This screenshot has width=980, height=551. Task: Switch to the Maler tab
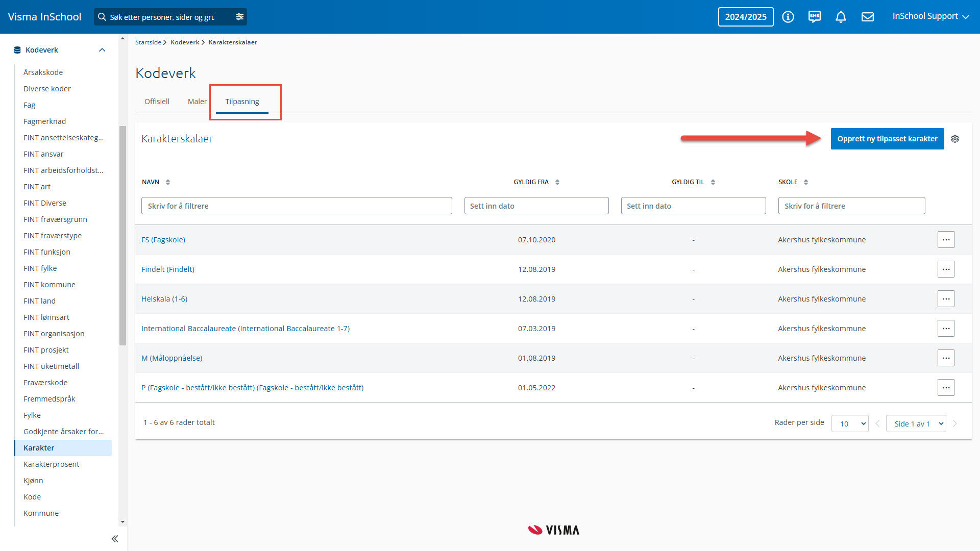coord(197,102)
